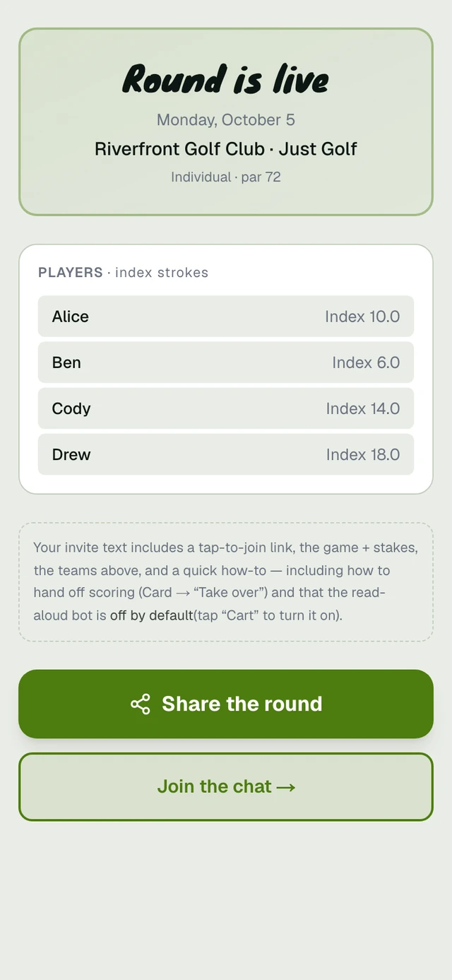Click Riverfront Golf Club · Just Golf text
The width and height of the screenshot is (452, 980).
pos(226,149)
